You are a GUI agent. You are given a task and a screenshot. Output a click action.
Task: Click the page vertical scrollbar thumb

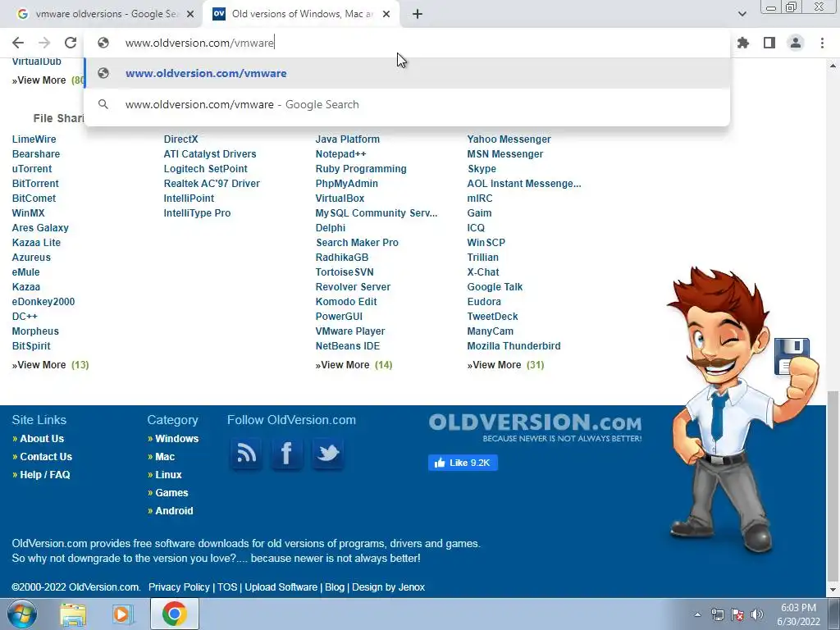[x=833, y=485]
